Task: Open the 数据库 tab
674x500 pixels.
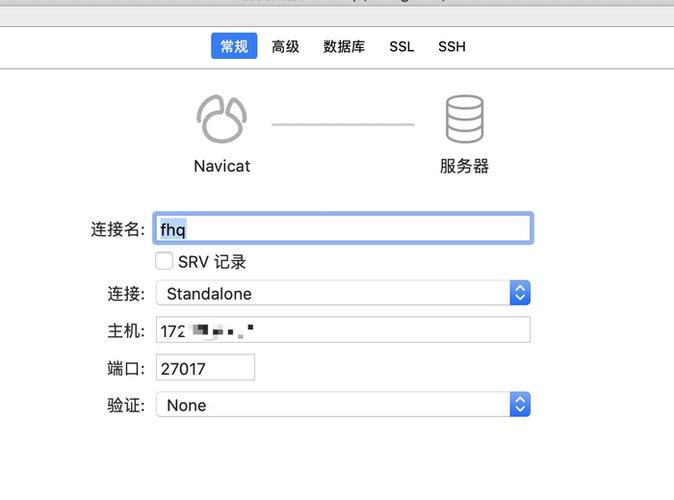Action: pos(344,46)
